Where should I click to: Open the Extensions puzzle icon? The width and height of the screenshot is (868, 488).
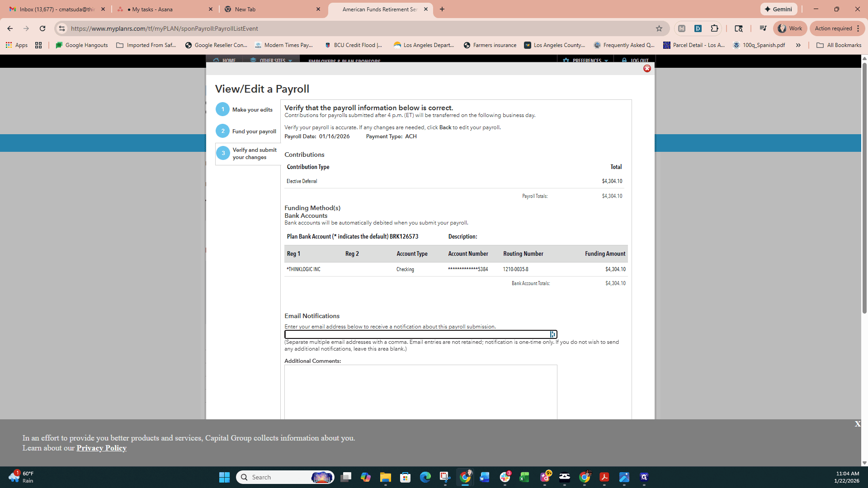click(x=714, y=28)
